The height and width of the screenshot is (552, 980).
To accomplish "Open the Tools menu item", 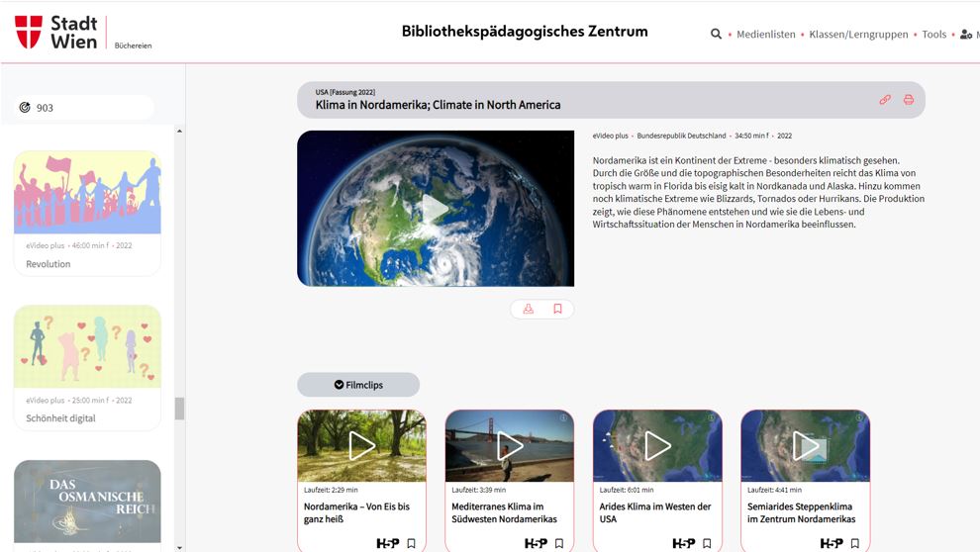I will (x=933, y=34).
